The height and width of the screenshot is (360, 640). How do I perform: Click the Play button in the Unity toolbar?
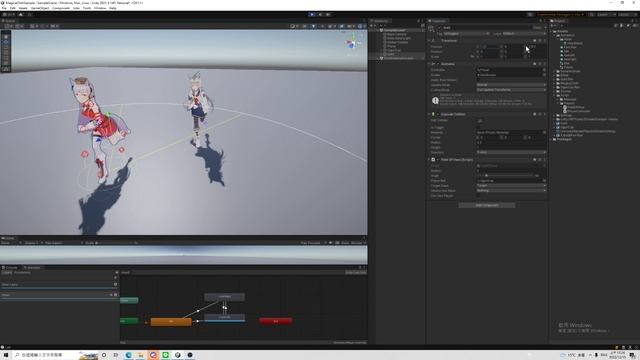pos(312,14)
